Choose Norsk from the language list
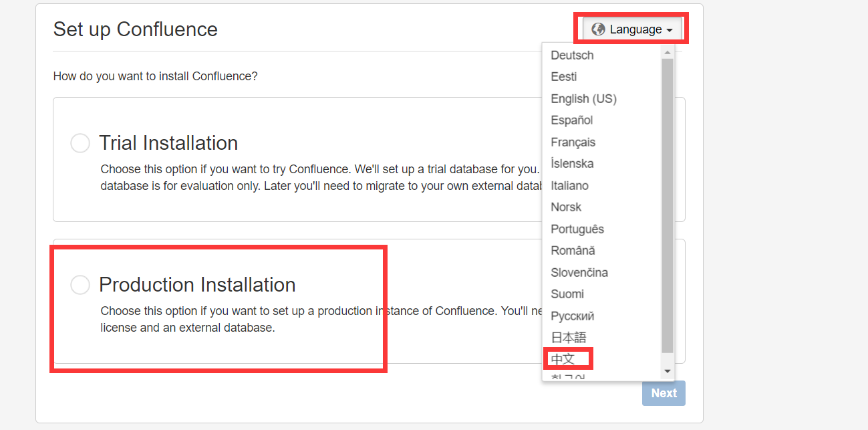The height and width of the screenshot is (430, 868). click(566, 207)
